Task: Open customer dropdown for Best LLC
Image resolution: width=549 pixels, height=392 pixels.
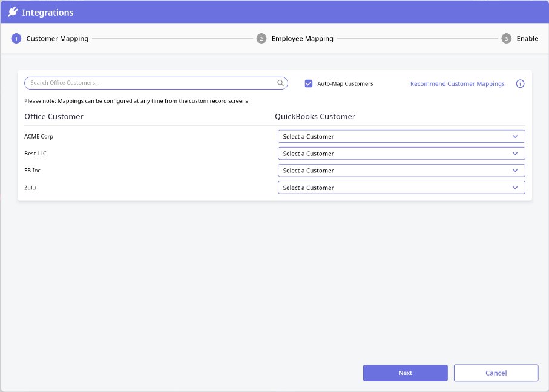Action: click(401, 154)
